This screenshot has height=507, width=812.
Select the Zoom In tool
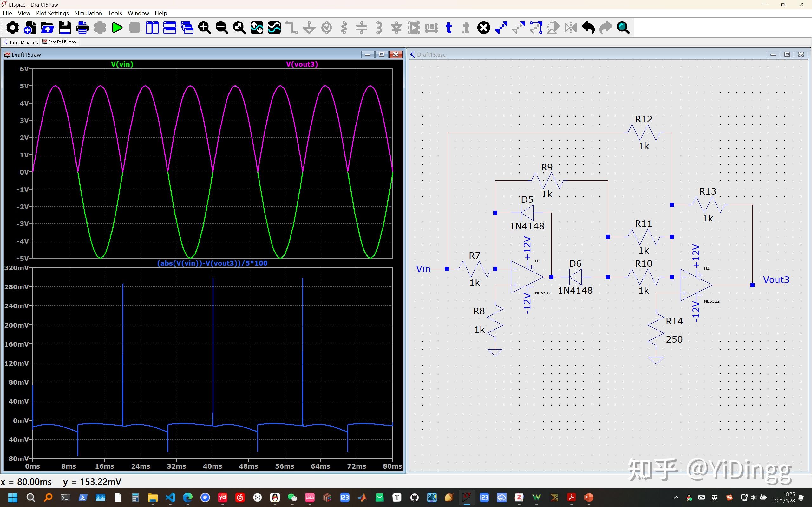[x=205, y=28]
